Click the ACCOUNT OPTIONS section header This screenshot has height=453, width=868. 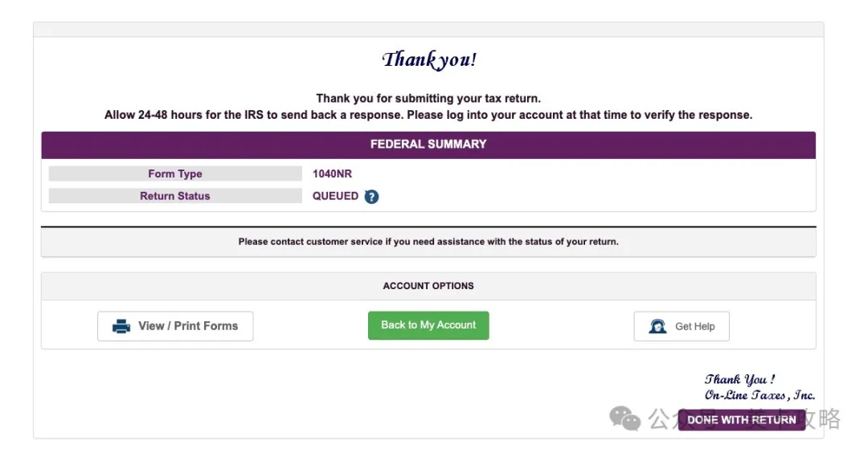point(428,286)
